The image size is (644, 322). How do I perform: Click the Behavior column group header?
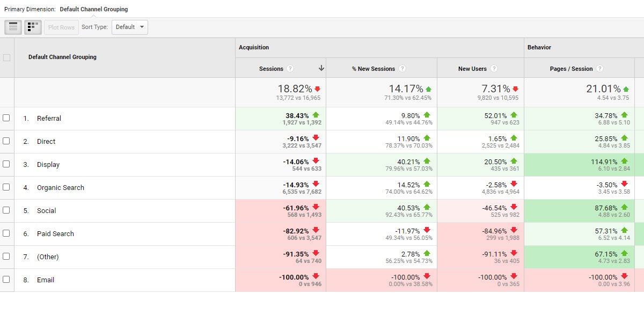(x=539, y=47)
